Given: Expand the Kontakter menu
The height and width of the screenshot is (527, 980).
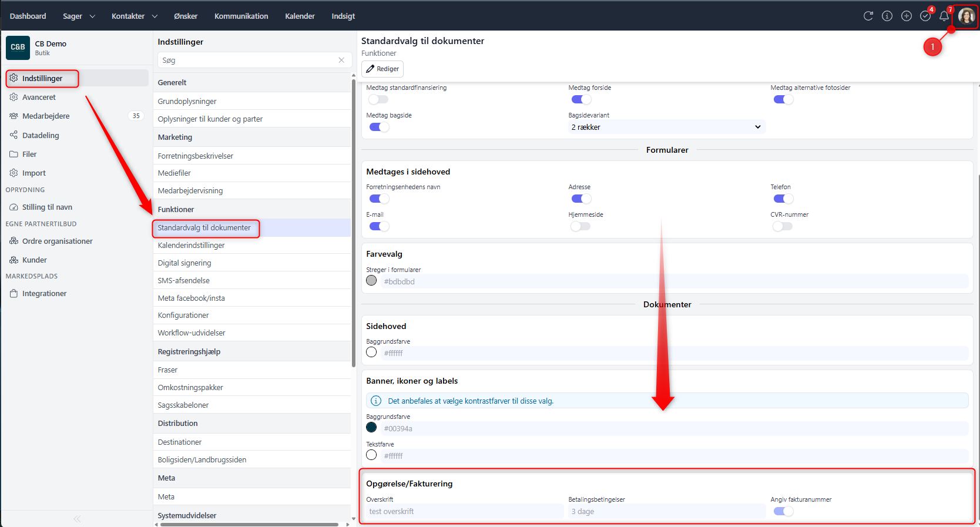Looking at the screenshot, I should pyautogui.click(x=135, y=16).
